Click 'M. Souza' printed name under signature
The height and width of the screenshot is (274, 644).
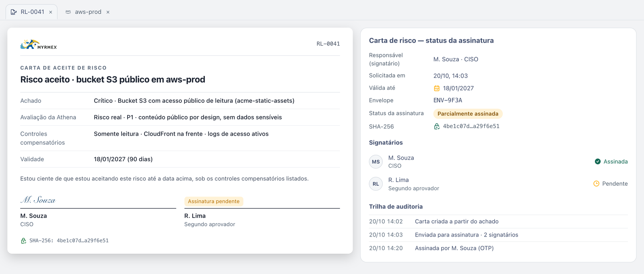(x=33, y=216)
